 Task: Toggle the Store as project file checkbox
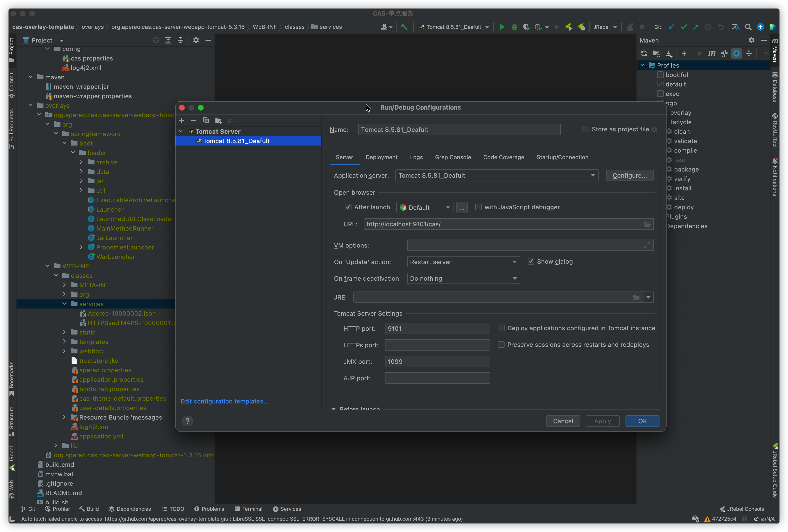[x=586, y=129]
